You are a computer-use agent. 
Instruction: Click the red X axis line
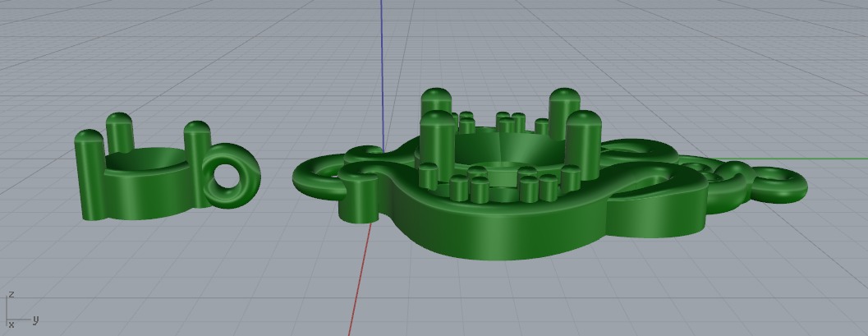coord(360,278)
